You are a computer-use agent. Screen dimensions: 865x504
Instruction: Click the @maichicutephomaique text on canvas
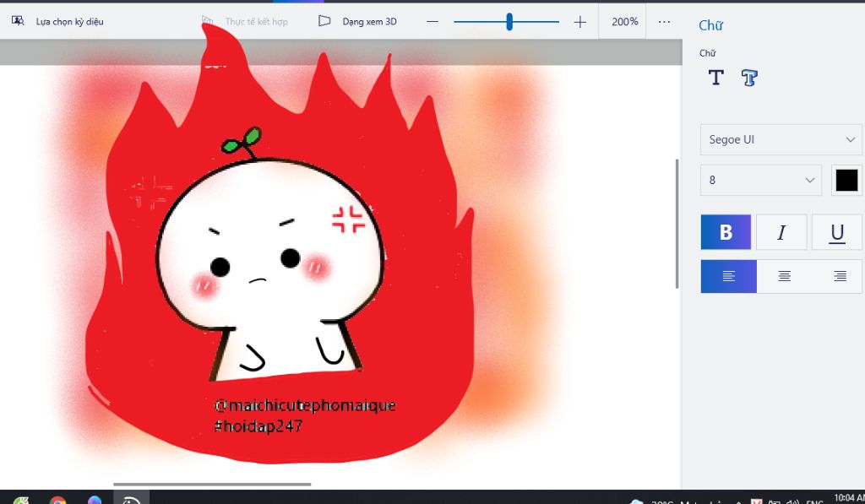click(304, 406)
